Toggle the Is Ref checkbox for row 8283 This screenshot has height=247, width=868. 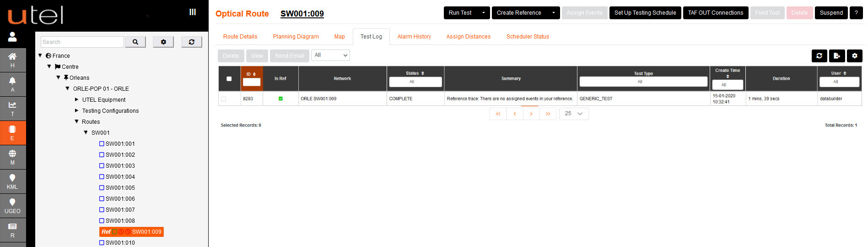[280, 99]
